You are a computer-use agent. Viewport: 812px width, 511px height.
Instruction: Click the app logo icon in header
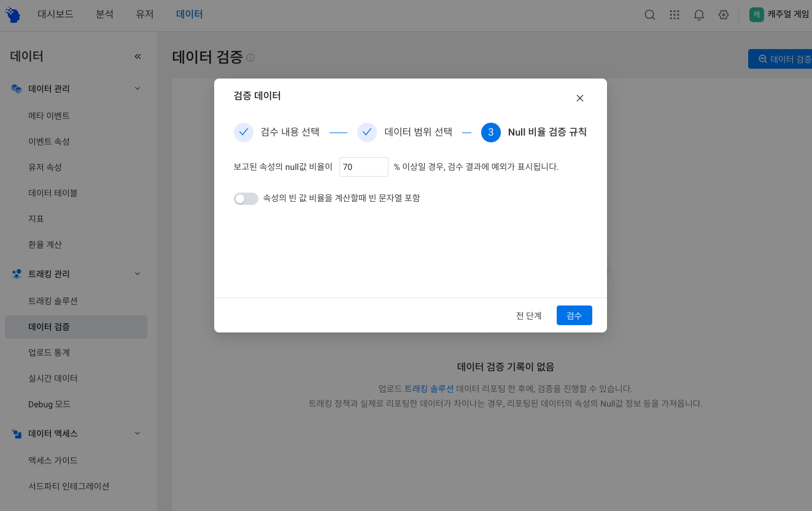tap(12, 15)
